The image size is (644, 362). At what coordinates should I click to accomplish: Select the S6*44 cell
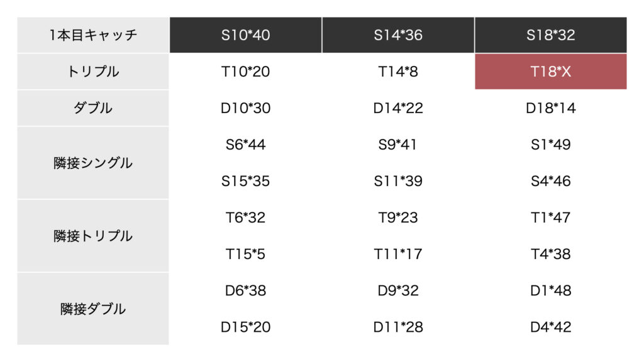coord(246,145)
